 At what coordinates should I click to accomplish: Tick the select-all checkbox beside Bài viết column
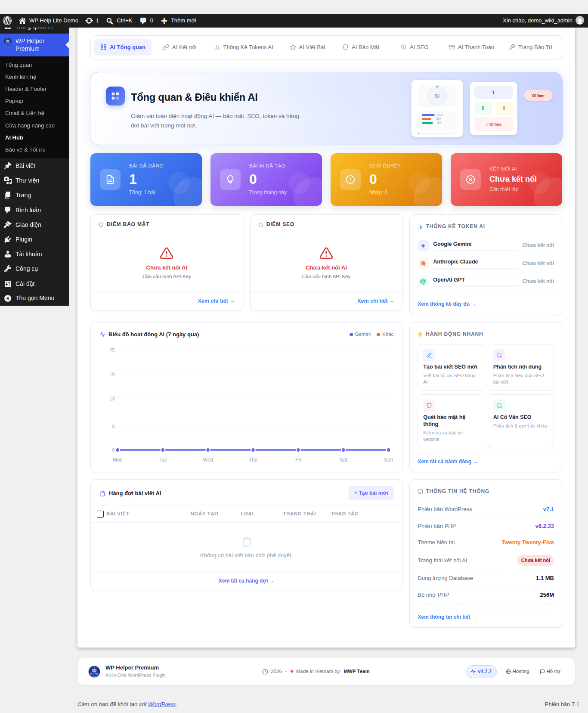pyautogui.click(x=100, y=514)
